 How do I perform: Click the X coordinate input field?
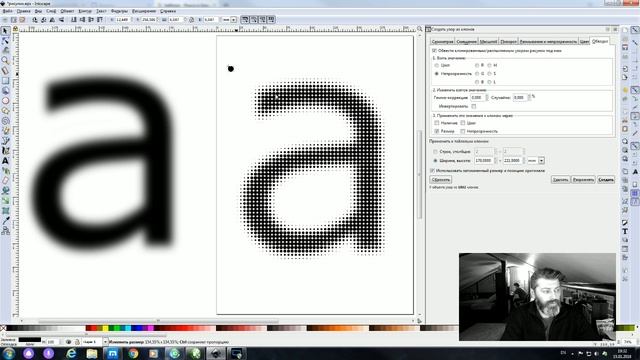pos(122,20)
